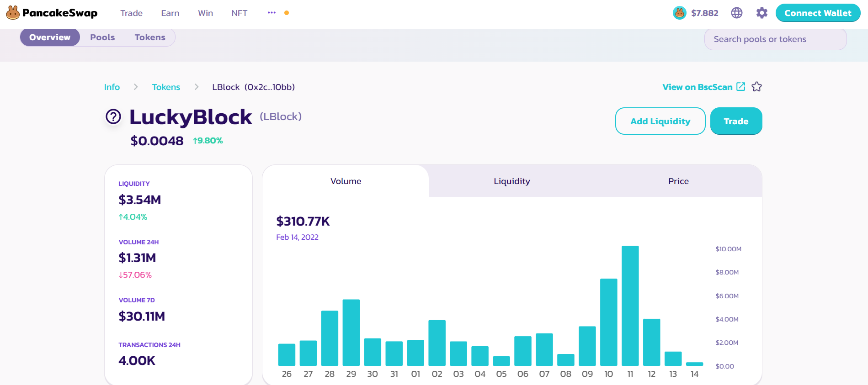Click the external link icon beside BscScan
Viewport: 868px width, 385px height.
[x=741, y=87]
